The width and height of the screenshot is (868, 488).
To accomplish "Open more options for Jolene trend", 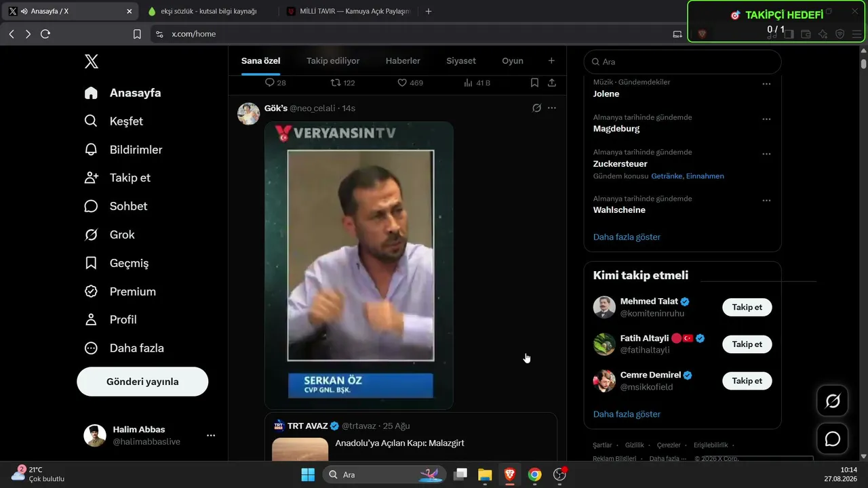I will point(766,84).
